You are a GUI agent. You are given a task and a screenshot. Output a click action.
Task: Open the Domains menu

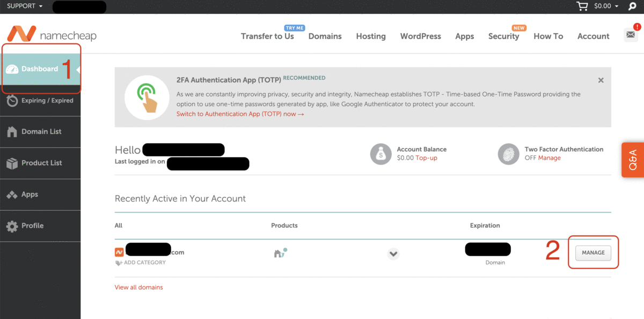(325, 36)
